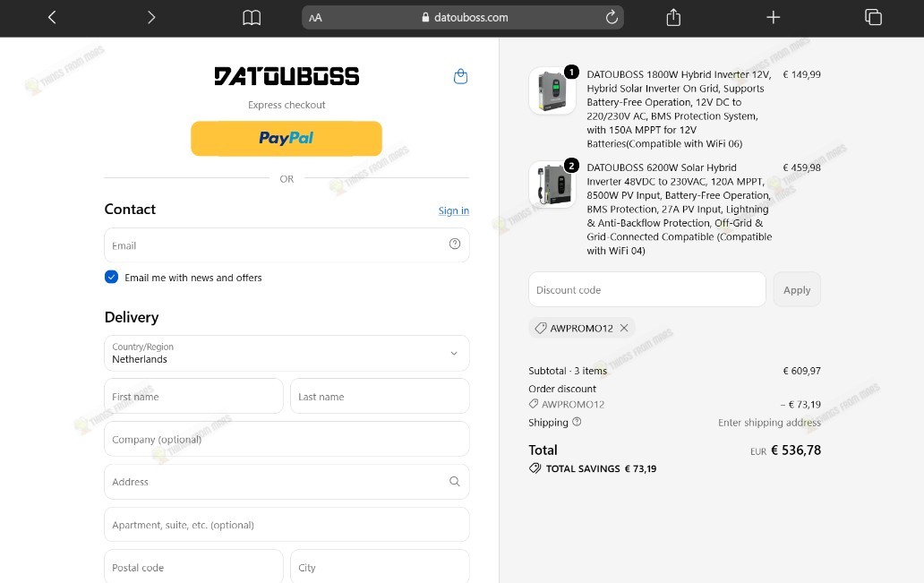Image resolution: width=924 pixels, height=583 pixels.
Task: Click the DATOUBOSS 6200W Solar Hybrid description
Action: tap(679, 210)
